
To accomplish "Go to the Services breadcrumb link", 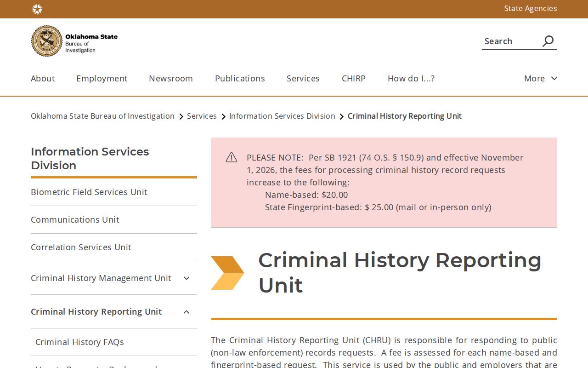I will (202, 116).
